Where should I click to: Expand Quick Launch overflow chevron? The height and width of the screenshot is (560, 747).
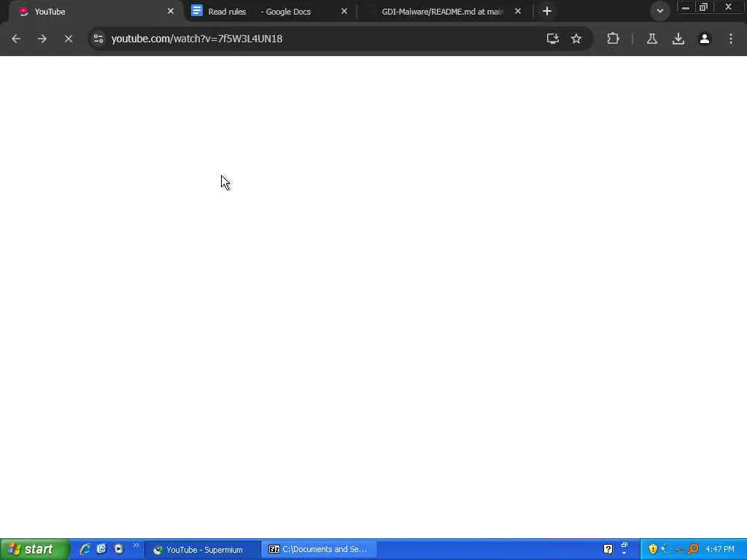pos(136,545)
